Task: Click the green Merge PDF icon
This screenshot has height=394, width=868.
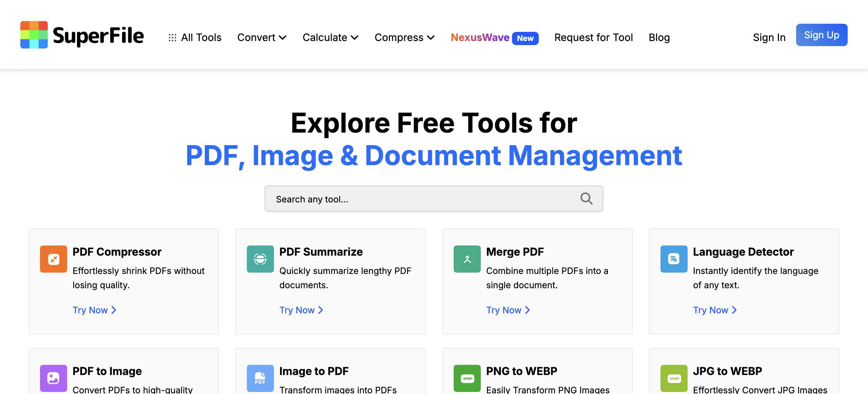Action: tap(467, 259)
